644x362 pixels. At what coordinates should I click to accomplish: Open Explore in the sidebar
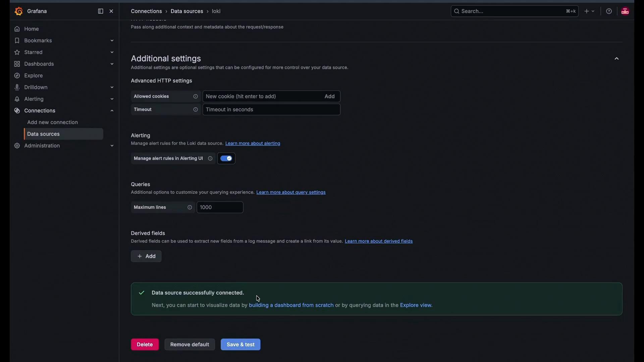click(x=34, y=76)
